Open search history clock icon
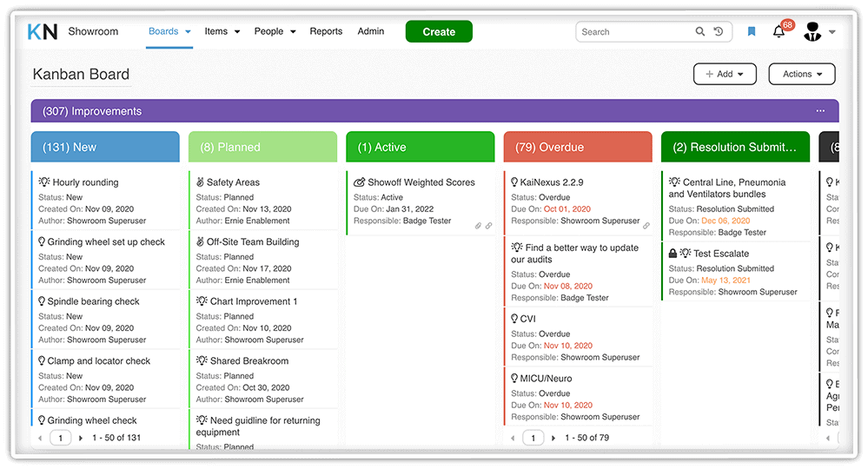The width and height of the screenshot is (868, 469). [x=719, y=32]
